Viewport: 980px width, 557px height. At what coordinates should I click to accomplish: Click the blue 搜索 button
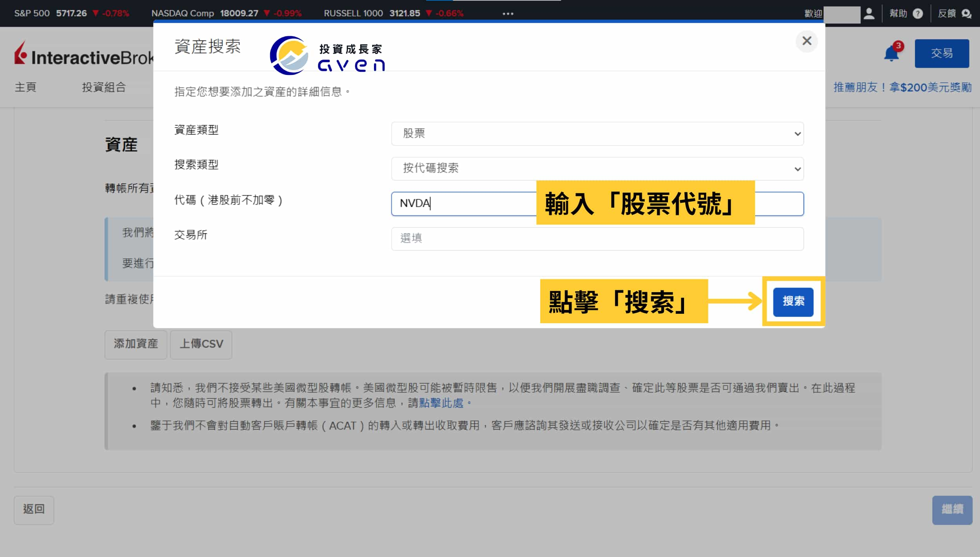click(x=793, y=302)
